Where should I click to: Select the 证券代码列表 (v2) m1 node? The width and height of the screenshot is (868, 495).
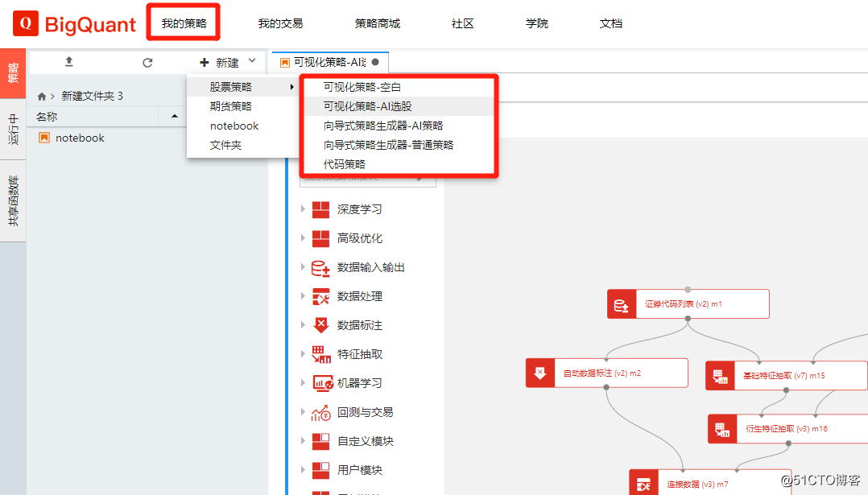(688, 304)
